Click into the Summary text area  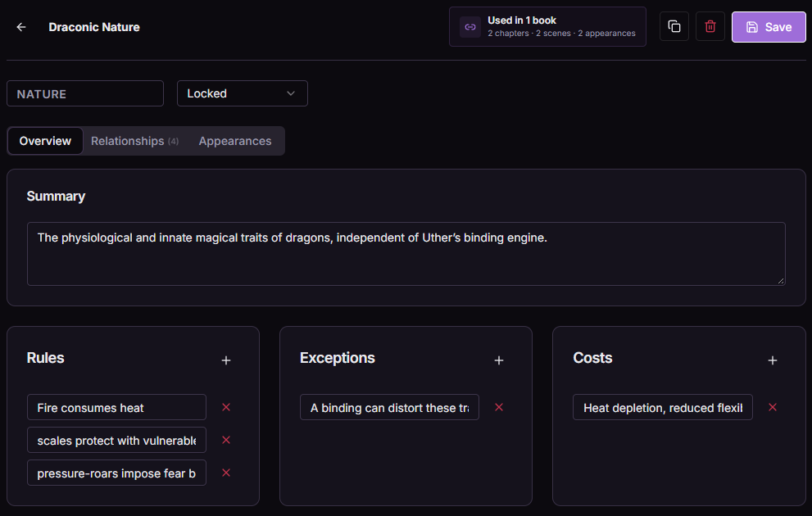[406, 254]
